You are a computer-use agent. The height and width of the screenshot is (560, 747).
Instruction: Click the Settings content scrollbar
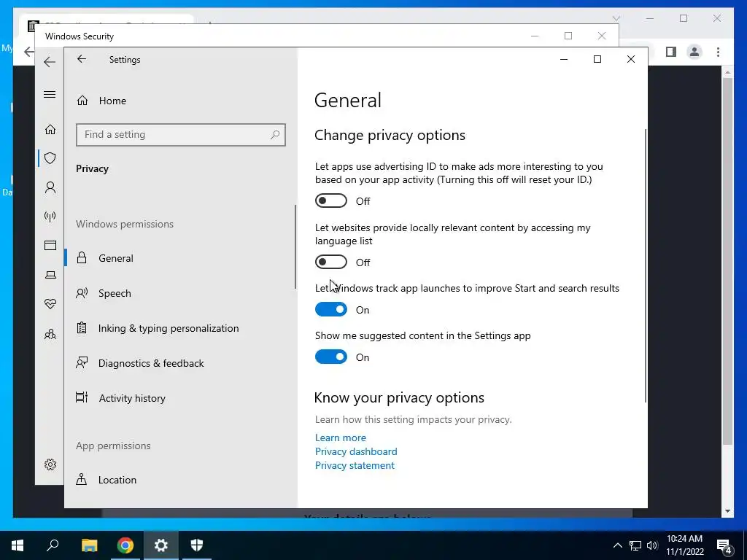click(646, 265)
